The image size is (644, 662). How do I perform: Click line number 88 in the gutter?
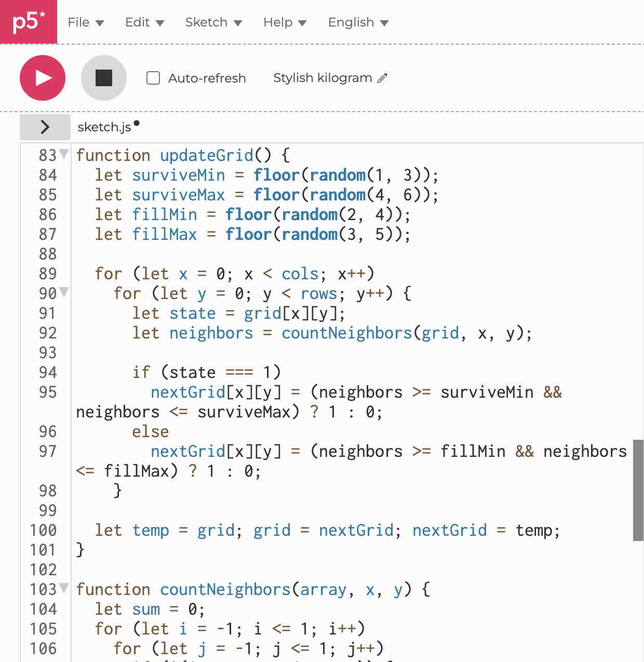[47, 254]
